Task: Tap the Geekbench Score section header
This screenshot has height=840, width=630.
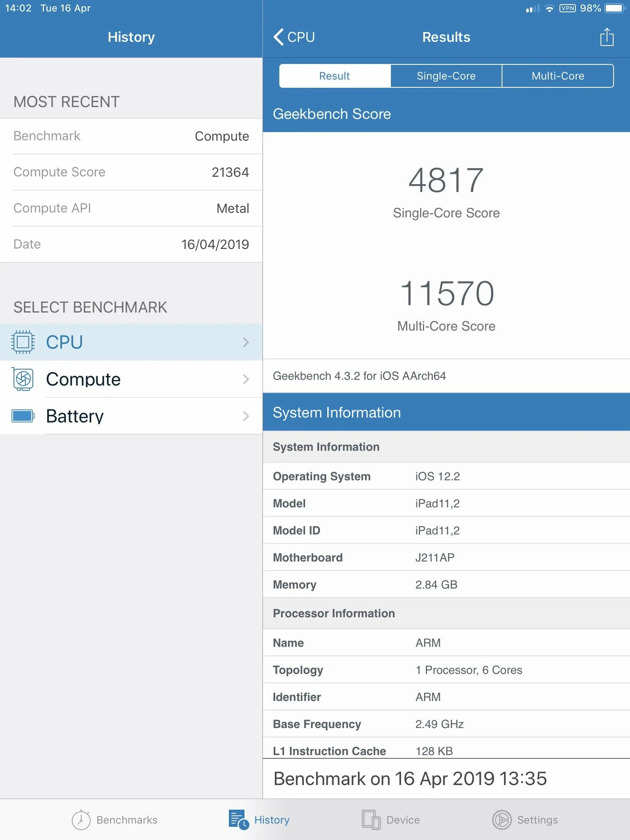Action: click(446, 114)
